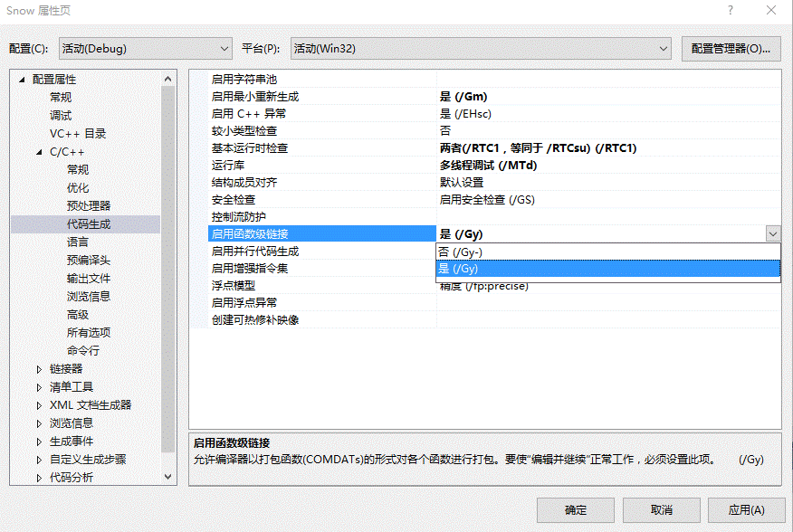
Task: Click the 默认设置 value
Action: pos(462,183)
